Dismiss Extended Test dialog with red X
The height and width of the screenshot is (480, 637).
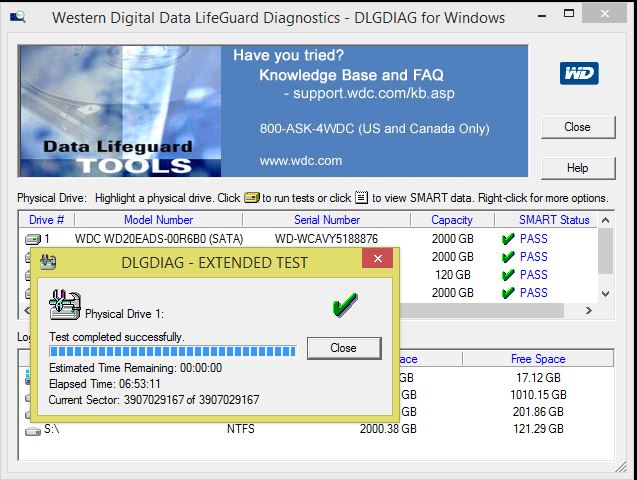pos(377,258)
